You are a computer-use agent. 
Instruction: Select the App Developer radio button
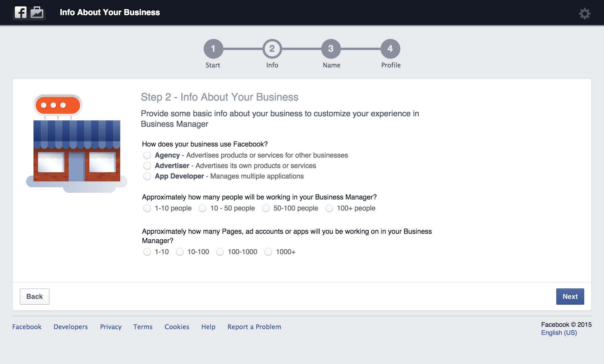click(147, 176)
